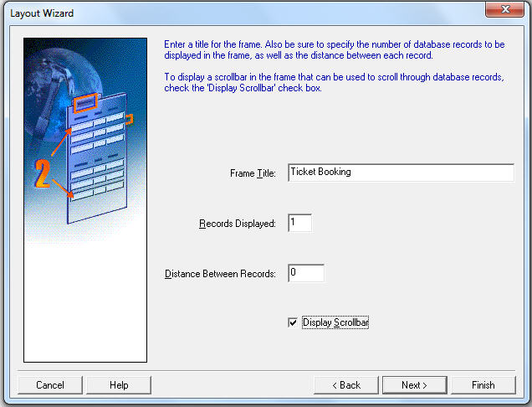Click the wizard illustration image
The image size is (532, 407).
(x=85, y=200)
